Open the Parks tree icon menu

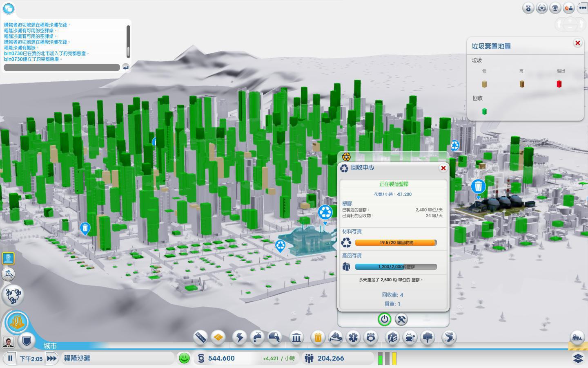428,337
